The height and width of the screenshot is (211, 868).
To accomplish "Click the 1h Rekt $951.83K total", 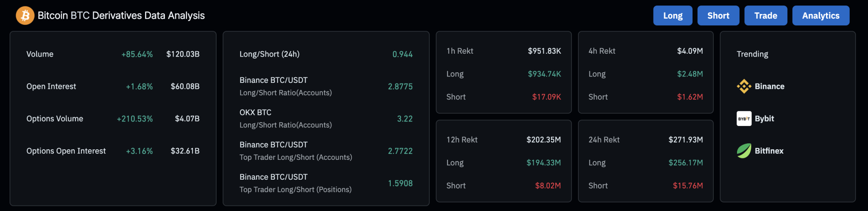I will point(544,51).
